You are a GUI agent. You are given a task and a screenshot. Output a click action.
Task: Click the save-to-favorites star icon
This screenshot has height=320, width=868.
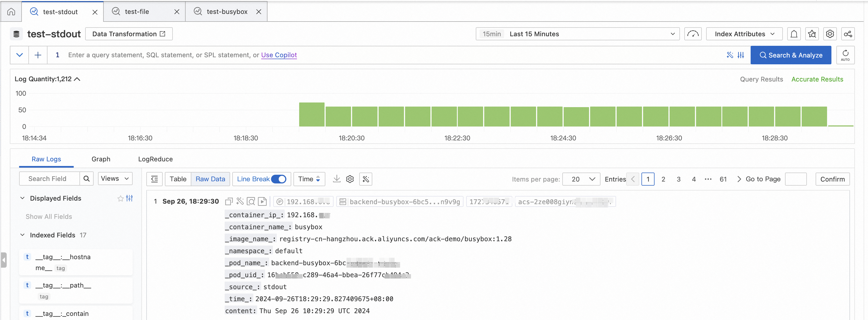tap(812, 34)
